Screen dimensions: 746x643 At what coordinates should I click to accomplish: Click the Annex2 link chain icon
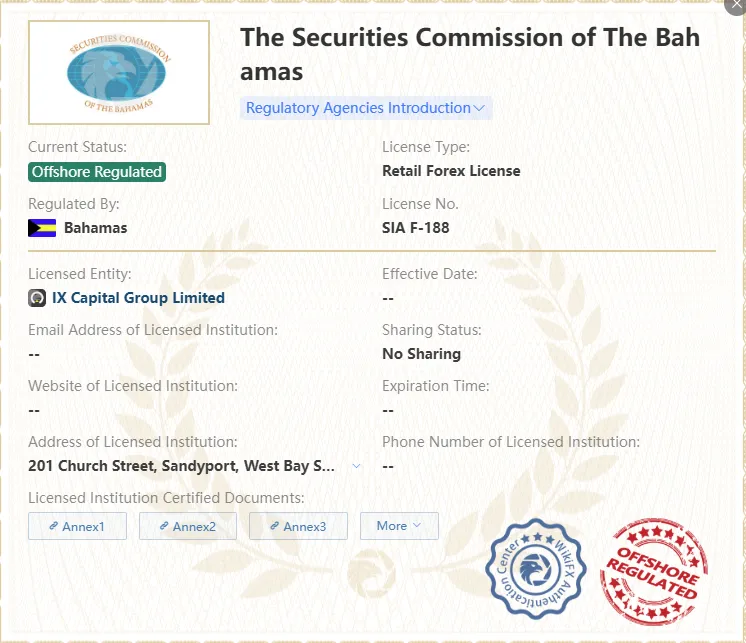coord(164,526)
